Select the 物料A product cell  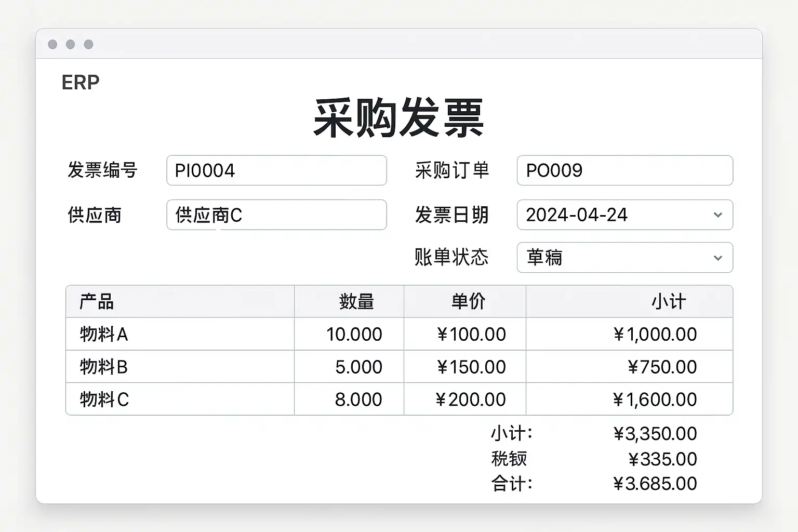click(104, 334)
